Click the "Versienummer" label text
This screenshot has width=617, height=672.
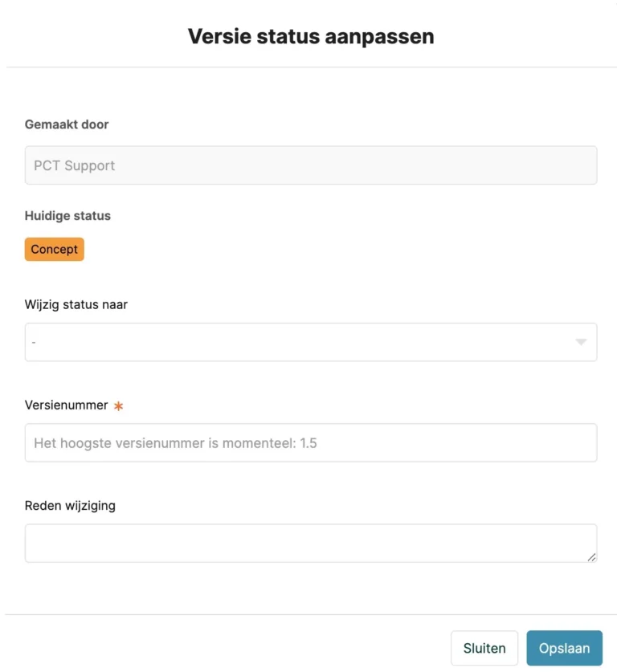click(66, 405)
